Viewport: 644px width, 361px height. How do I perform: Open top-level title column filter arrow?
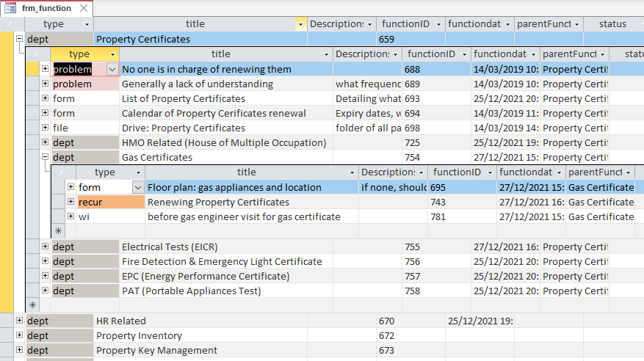click(300, 25)
